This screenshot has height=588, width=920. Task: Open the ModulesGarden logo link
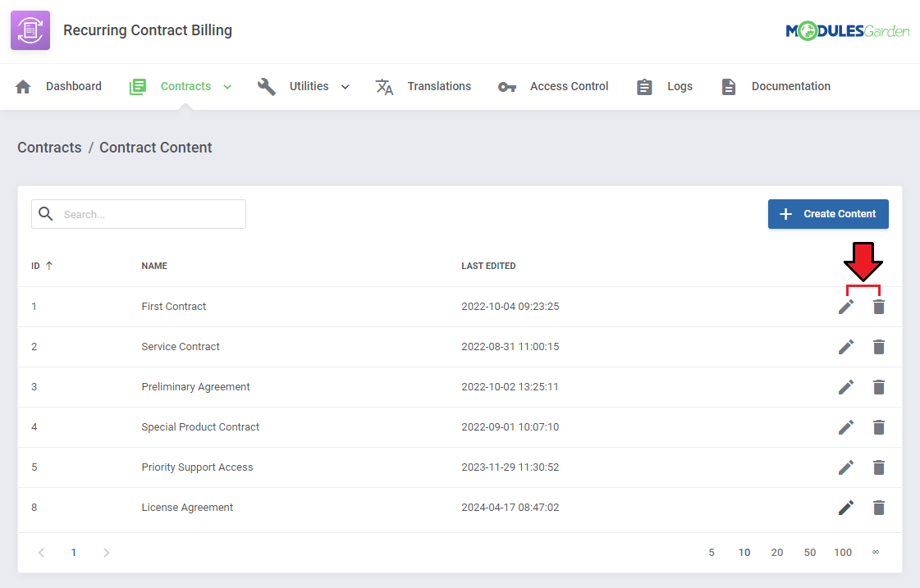point(847,30)
